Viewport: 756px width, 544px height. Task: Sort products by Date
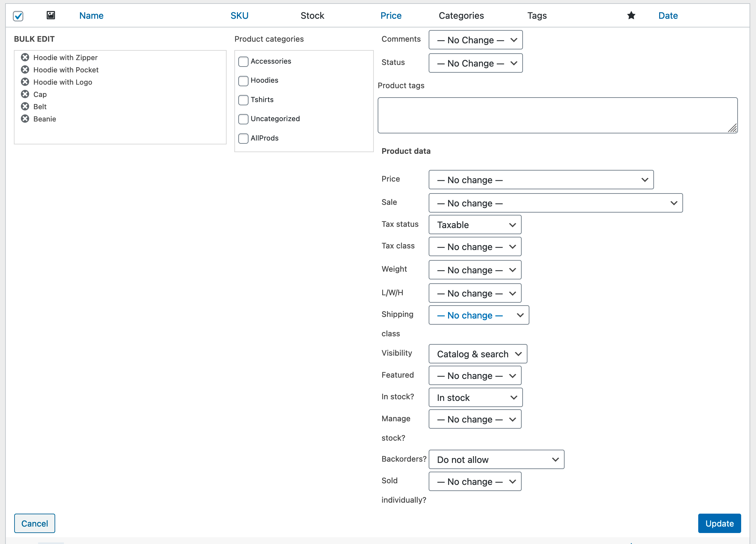point(668,15)
